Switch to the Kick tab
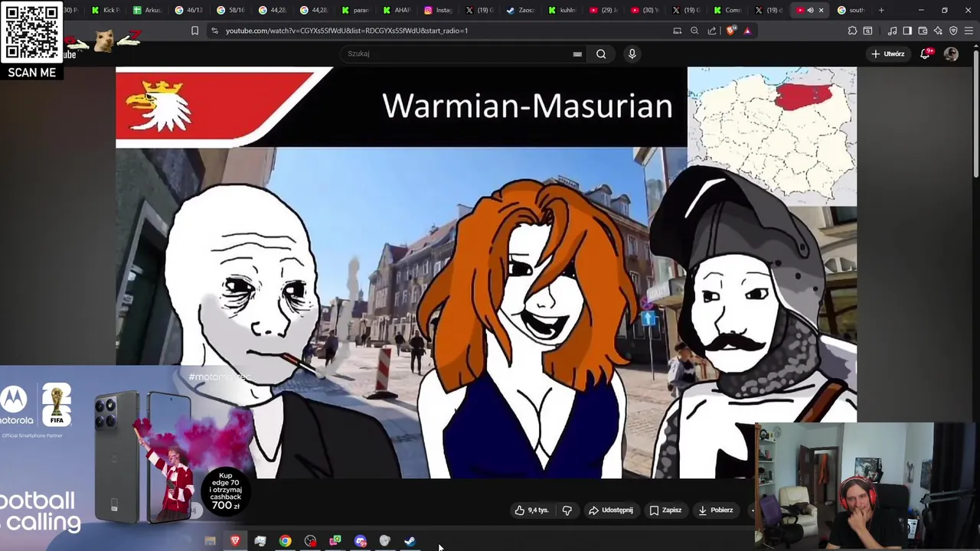Image resolution: width=980 pixels, height=551 pixels. (x=106, y=10)
